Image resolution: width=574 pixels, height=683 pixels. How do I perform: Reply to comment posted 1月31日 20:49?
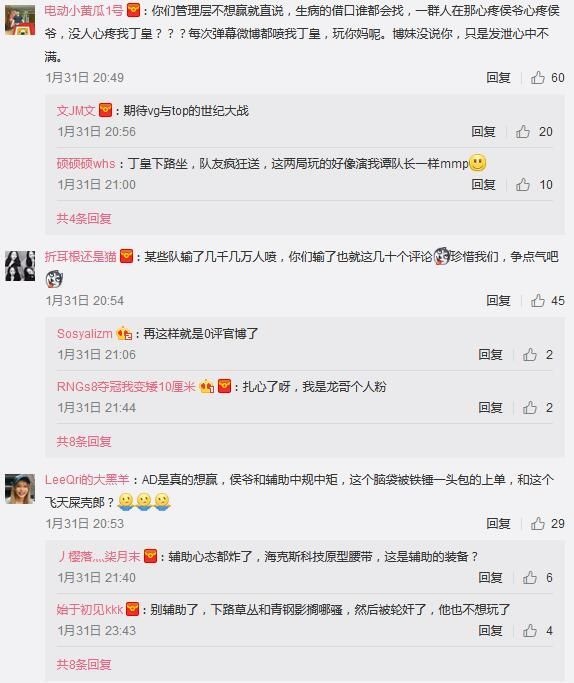[498, 78]
